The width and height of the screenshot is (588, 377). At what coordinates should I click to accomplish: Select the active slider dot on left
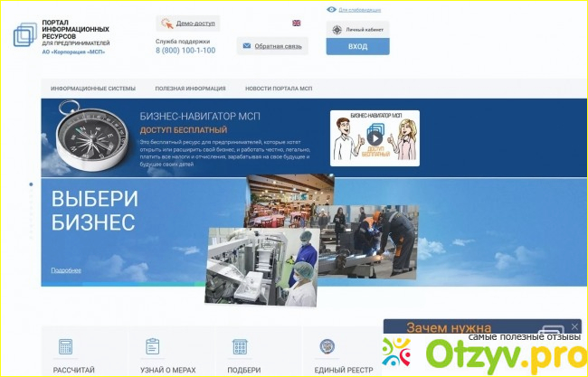point(31,184)
